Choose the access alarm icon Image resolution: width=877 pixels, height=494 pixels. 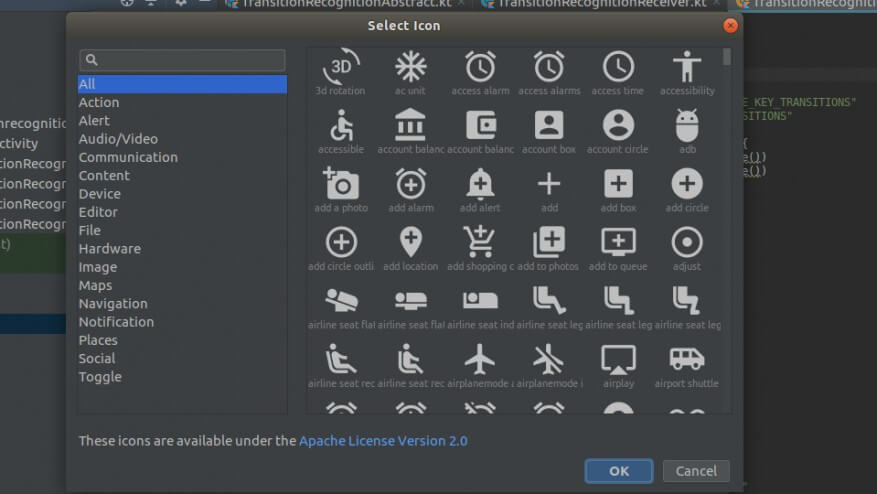point(480,67)
